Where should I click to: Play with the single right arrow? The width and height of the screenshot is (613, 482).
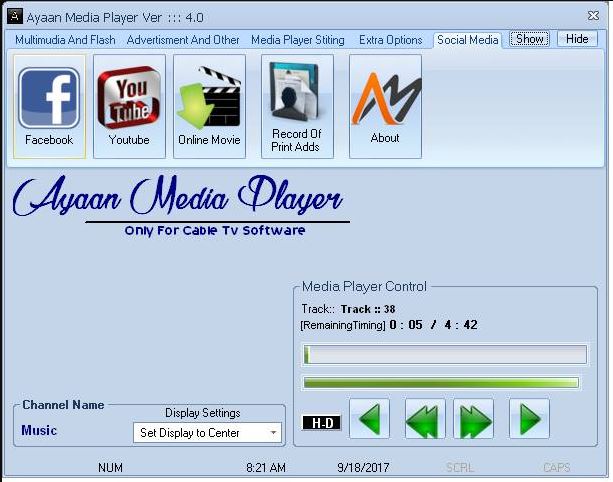(x=529, y=419)
